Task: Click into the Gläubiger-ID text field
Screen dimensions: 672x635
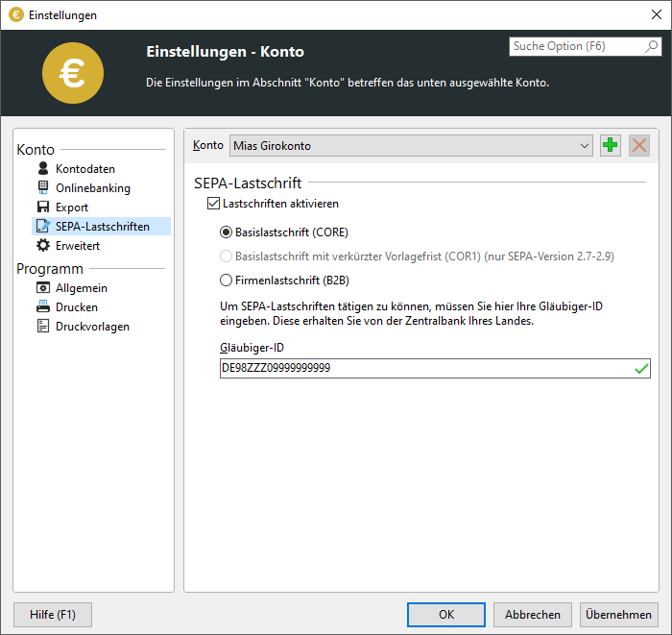Action: click(x=422, y=368)
